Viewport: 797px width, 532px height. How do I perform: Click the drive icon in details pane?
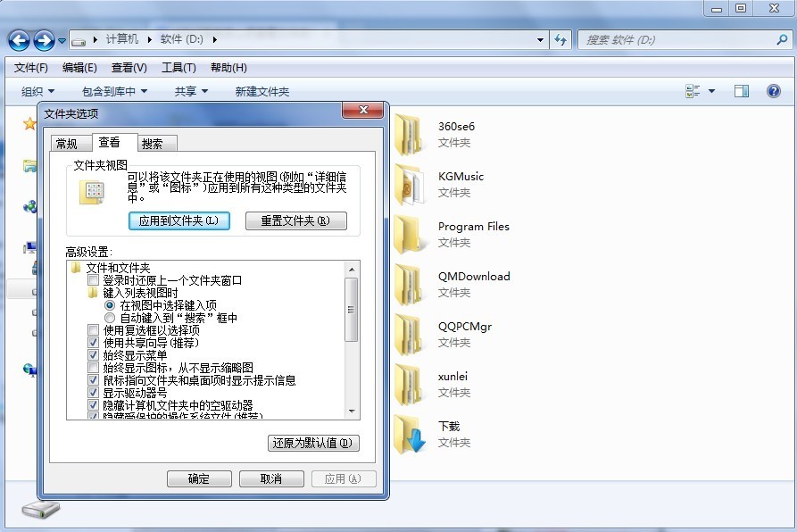tap(40, 509)
